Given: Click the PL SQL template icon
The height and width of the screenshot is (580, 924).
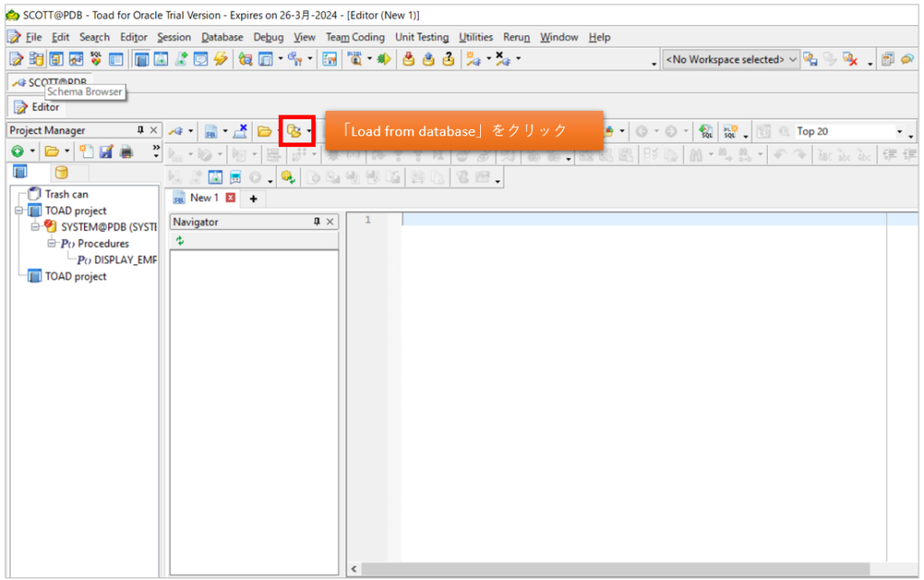Looking at the screenshot, I should (731, 132).
